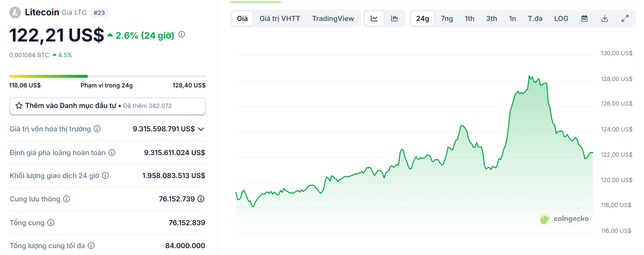Click the 9.315.598.791 US$ market cap value

pos(164,129)
